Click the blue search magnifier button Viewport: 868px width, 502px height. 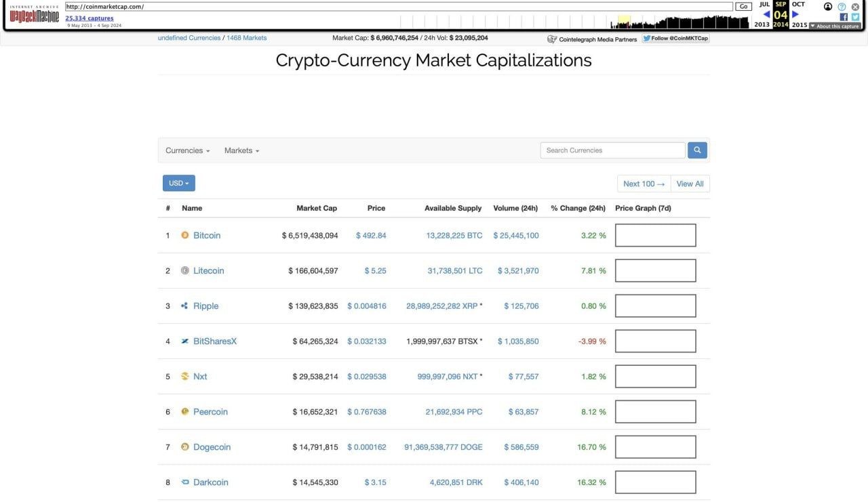[x=697, y=150]
